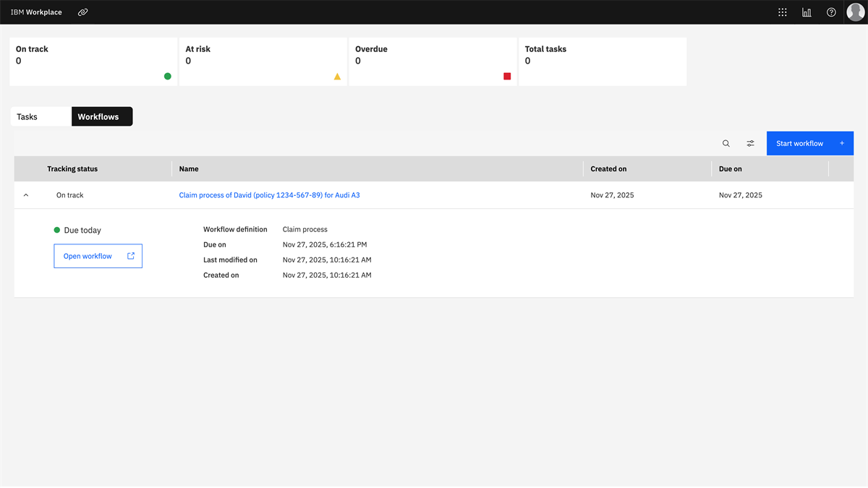Click the Open workflow button
868x488 pixels.
98,256
